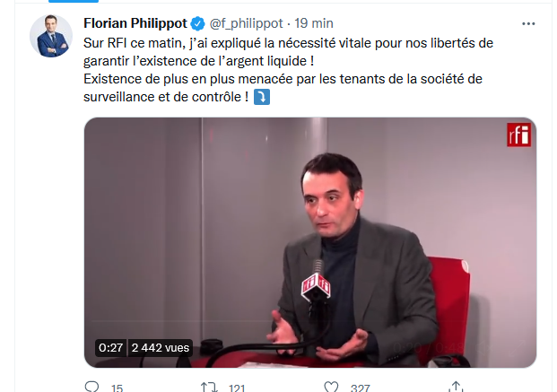Click the blue verified badge
The width and height of the screenshot is (557, 392).
197,24
